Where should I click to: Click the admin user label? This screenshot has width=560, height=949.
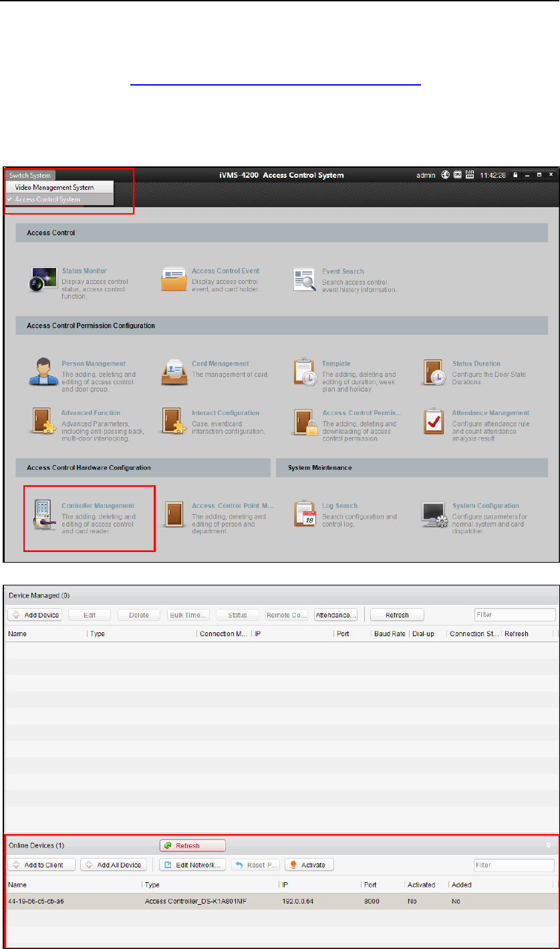tap(426, 175)
